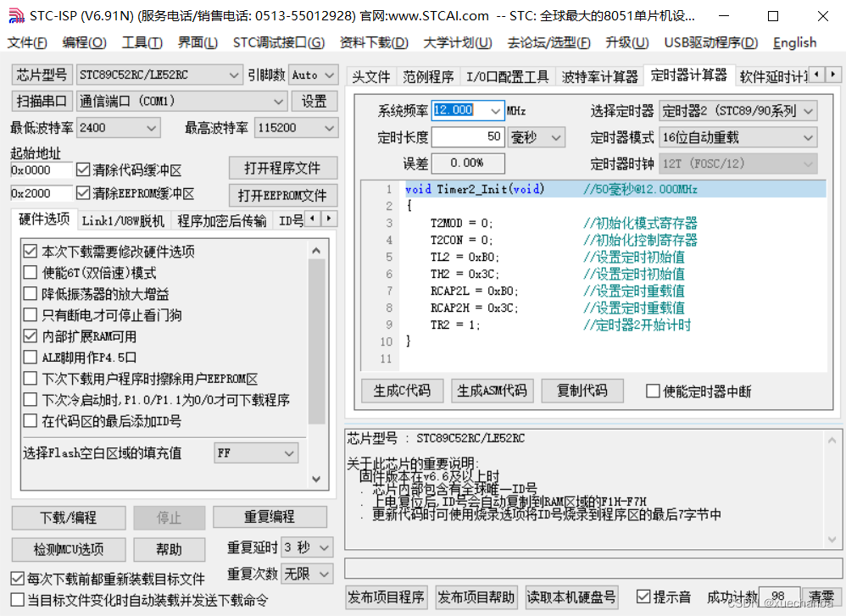Check 降低振荡器的放大增益 option
This screenshot has height=616, width=846.
click(31, 294)
